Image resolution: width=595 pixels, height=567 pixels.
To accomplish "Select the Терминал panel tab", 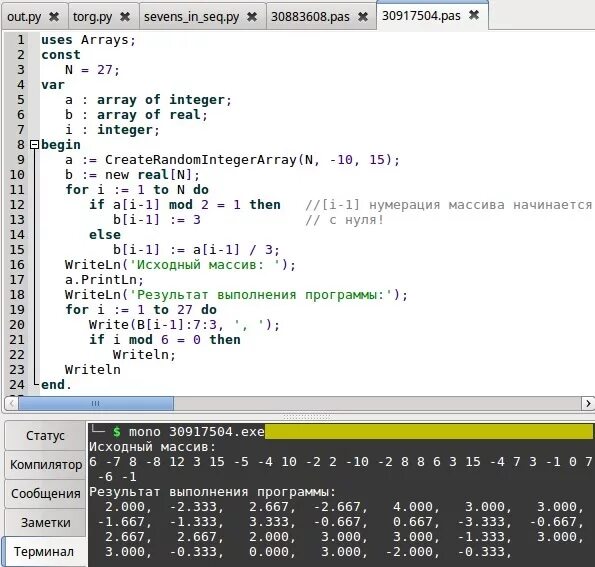I will point(44,551).
